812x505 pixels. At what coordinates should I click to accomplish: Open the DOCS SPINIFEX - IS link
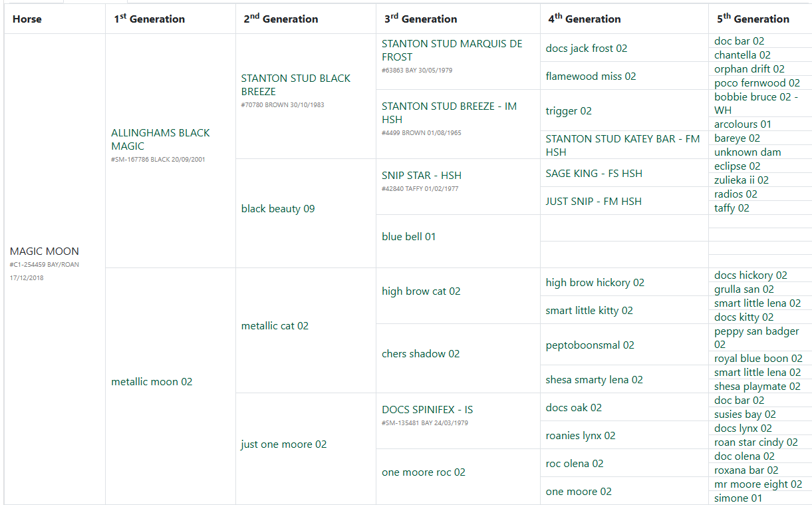[427, 409]
